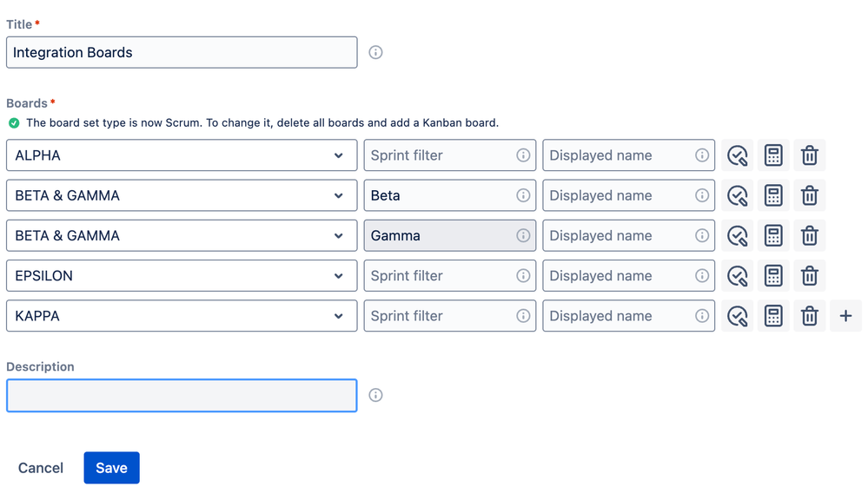Edit the sprint filter containing Beta

point(439,195)
